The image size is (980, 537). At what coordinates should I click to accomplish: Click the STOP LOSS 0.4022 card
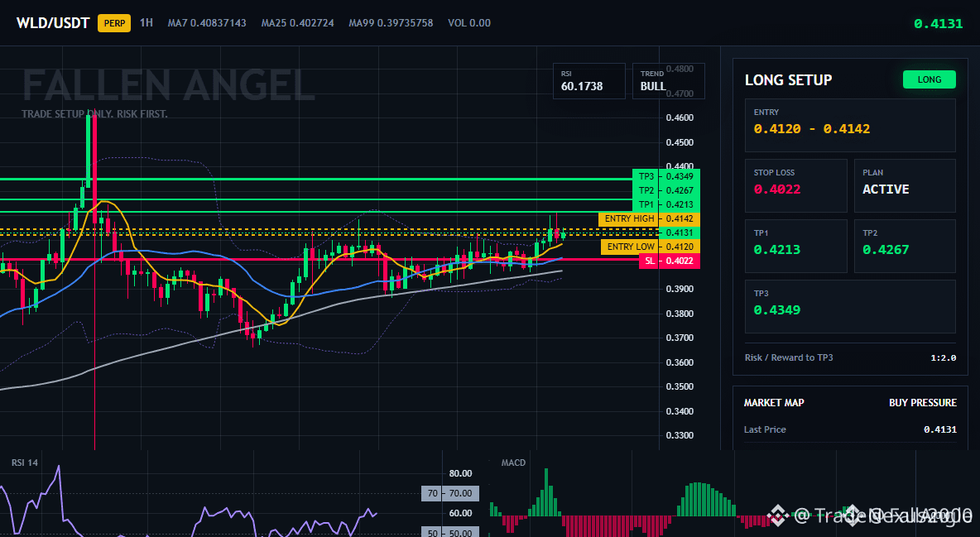(x=795, y=185)
